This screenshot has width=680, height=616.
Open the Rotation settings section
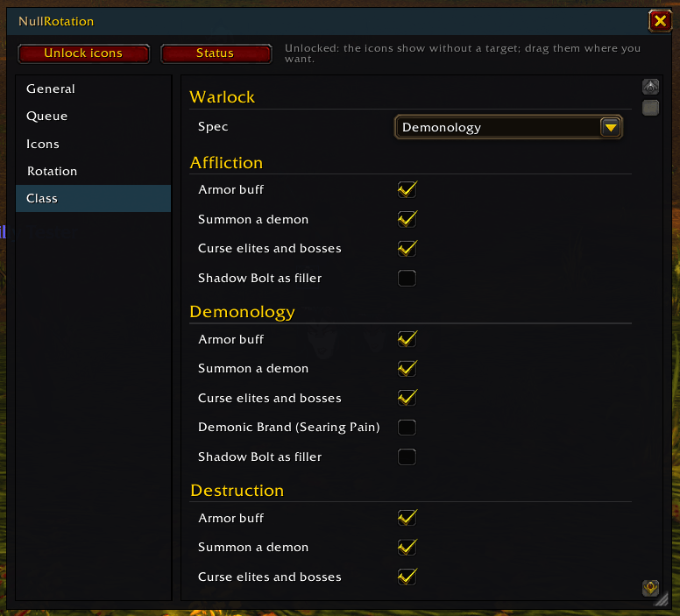(x=93, y=171)
